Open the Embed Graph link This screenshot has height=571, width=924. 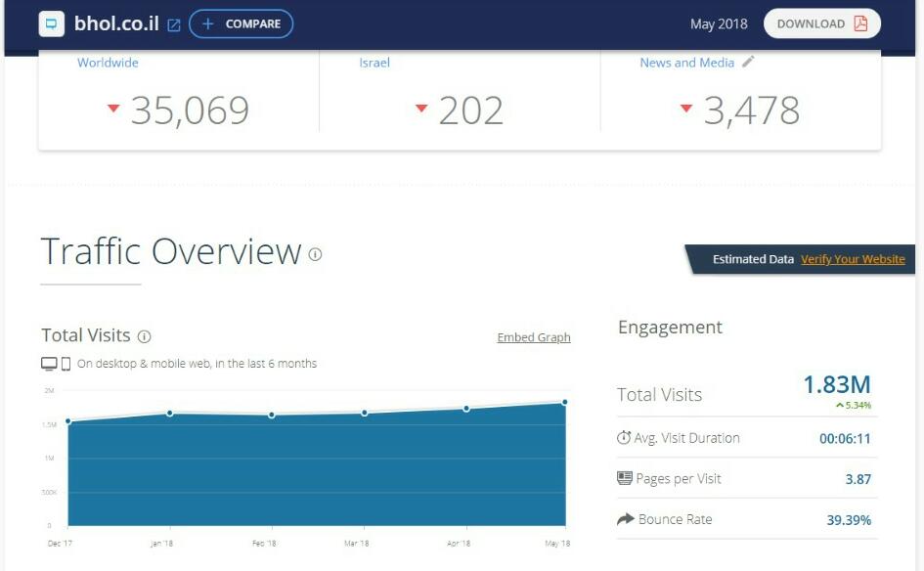click(533, 337)
